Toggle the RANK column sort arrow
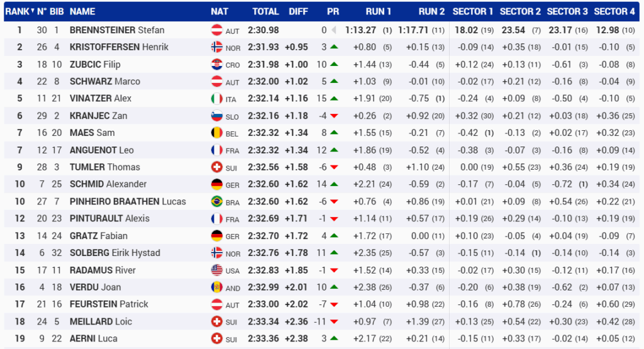The height and width of the screenshot is (349, 644). tap(33, 11)
